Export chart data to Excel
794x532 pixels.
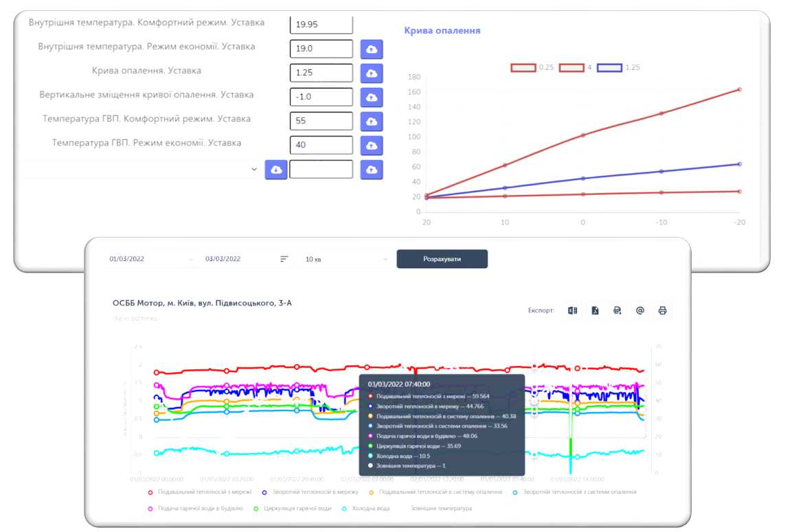572,311
